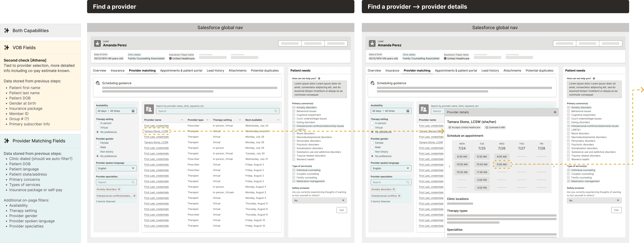
Task: Open the Safety screener 'No' dropdown on Find a provider screen
Action: (x=319, y=201)
